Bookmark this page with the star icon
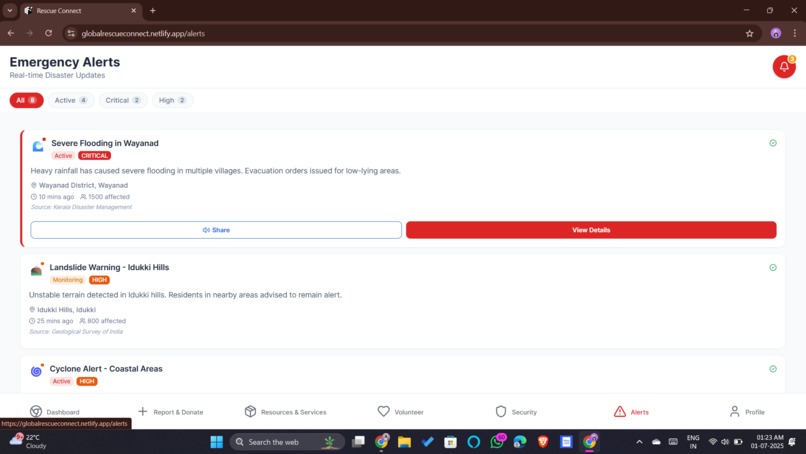806x454 pixels. [749, 33]
